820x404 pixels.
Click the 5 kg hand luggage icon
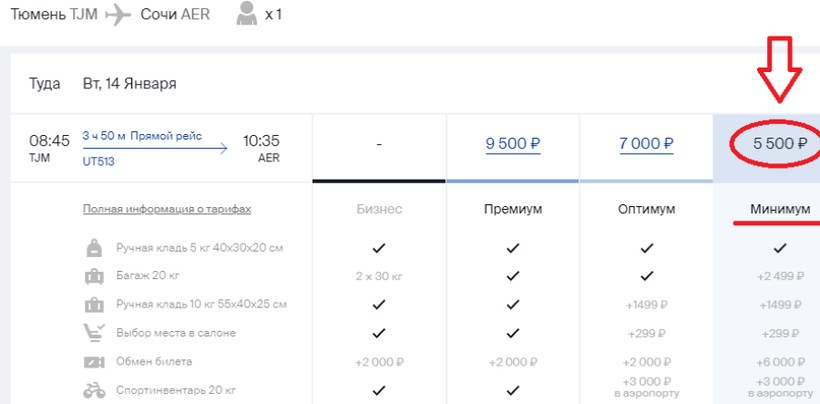94,247
